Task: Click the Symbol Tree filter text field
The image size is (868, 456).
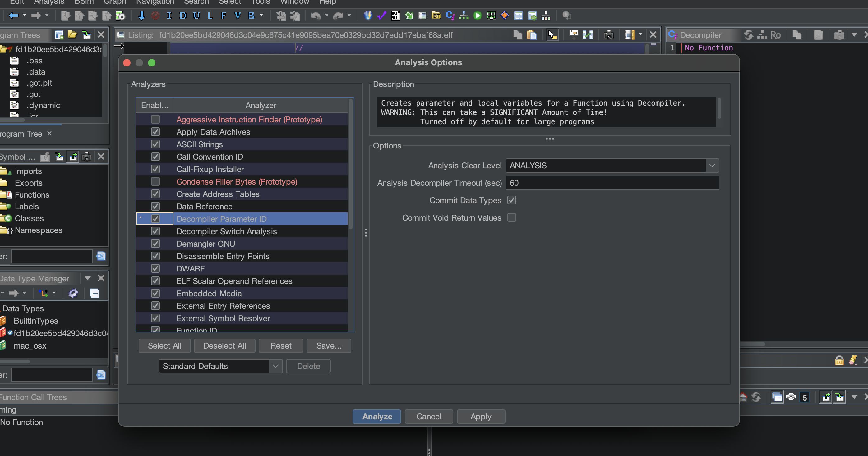Action: (52, 256)
